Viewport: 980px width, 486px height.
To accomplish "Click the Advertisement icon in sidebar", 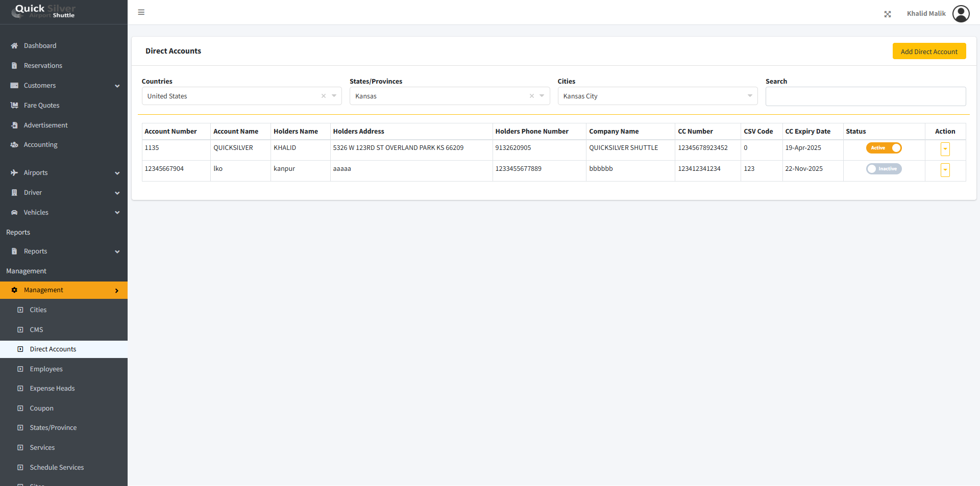I will pos(14,125).
